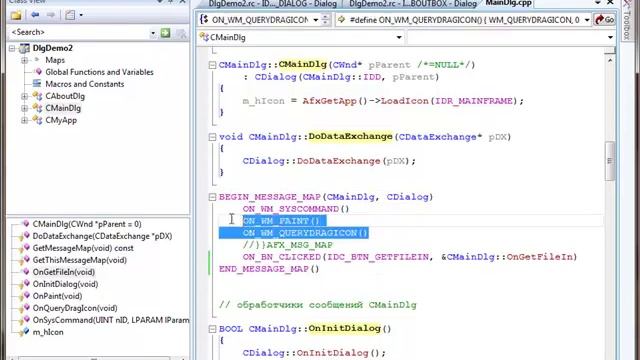Expand the CMainDlg class node
This screenshot has width=640, height=360.
24,108
